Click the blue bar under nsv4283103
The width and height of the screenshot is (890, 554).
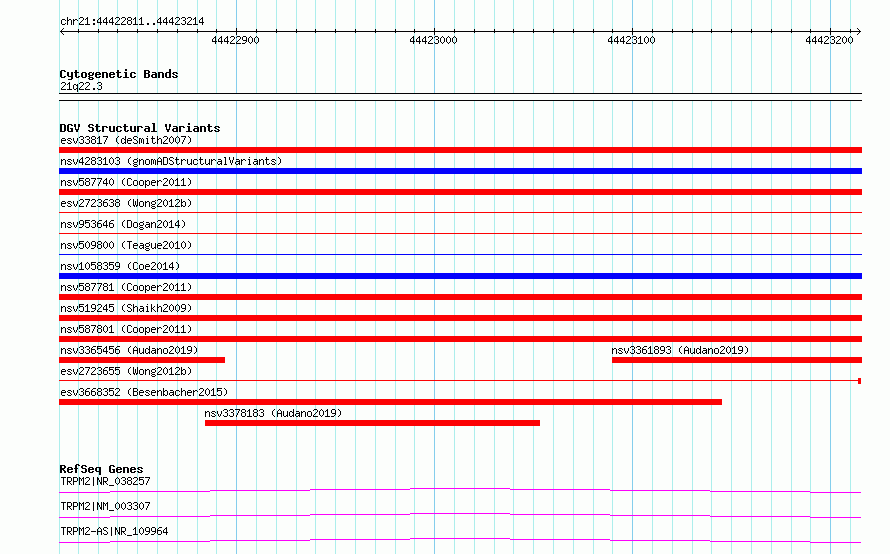click(460, 171)
